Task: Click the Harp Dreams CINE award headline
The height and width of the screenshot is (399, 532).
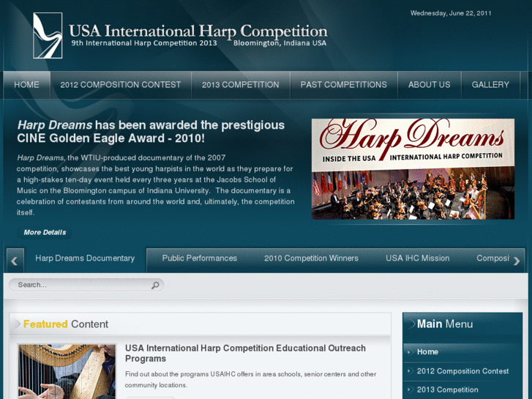Action: coord(151,132)
